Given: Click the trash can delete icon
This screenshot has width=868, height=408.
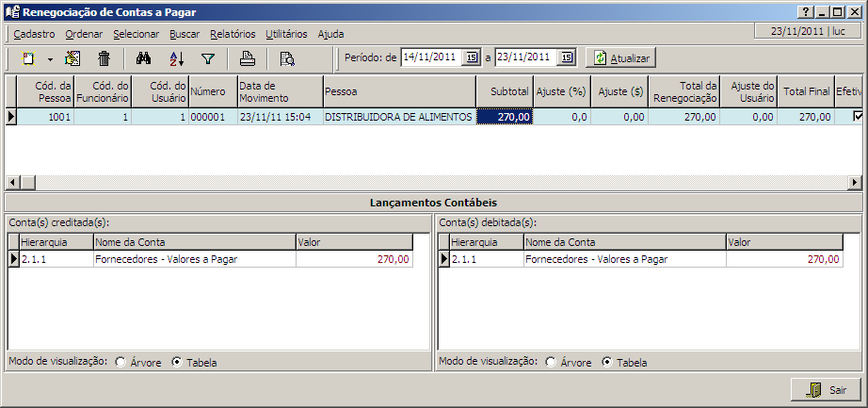Looking at the screenshot, I should [x=104, y=58].
